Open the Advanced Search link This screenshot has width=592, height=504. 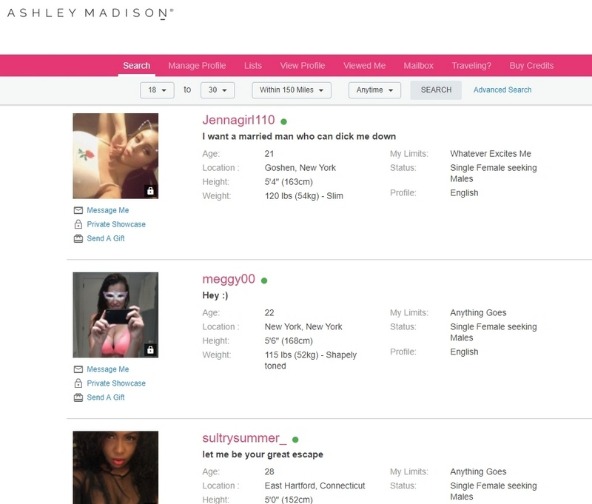[502, 90]
